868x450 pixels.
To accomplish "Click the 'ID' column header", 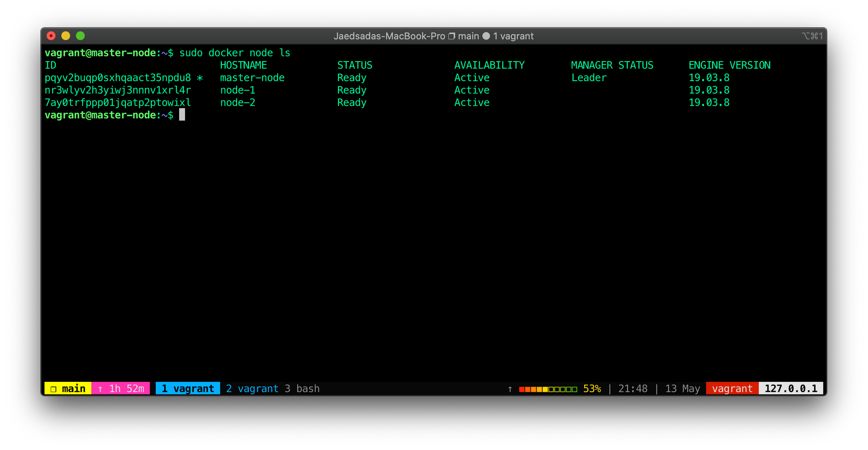I will click(x=50, y=65).
